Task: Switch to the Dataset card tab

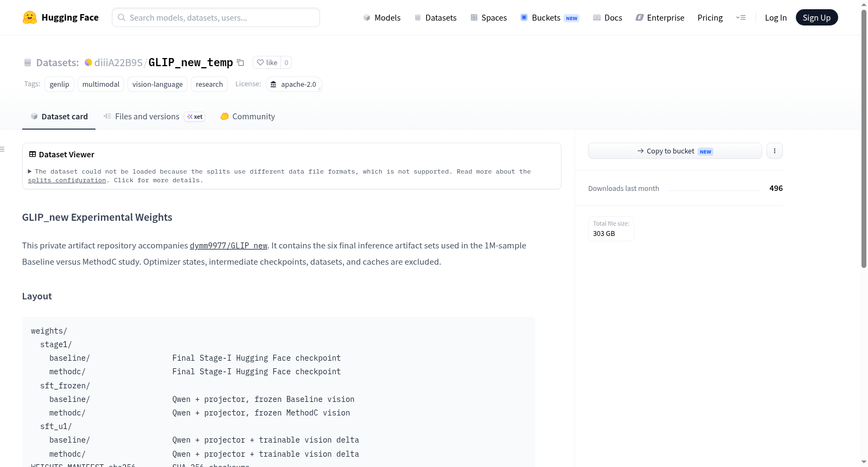Action: point(59,117)
